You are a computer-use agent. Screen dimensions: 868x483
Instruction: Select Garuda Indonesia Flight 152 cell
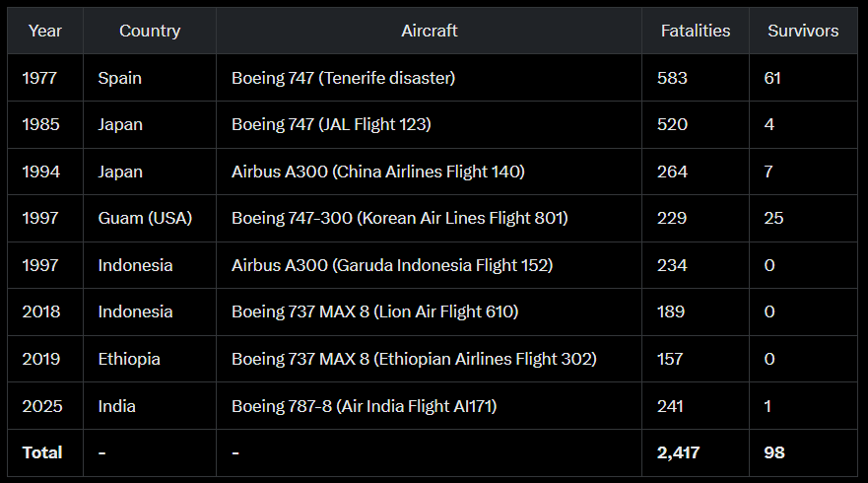coord(429,265)
